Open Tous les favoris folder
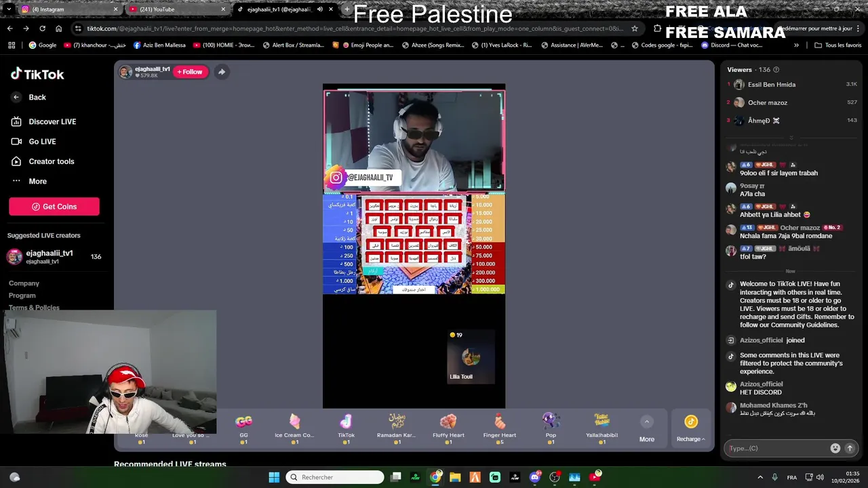This screenshot has width=868, height=488. point(838,45)
